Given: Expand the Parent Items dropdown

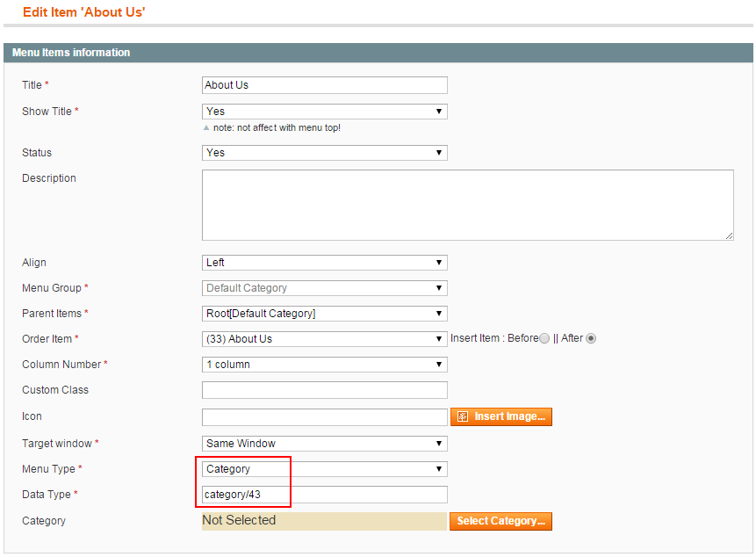Looking at the screenshot, I should click(x=325, y=314).
